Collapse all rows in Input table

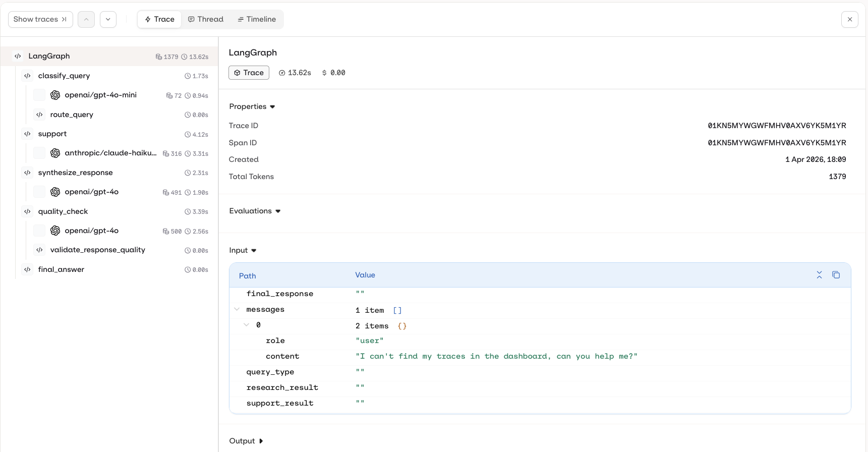819,275
